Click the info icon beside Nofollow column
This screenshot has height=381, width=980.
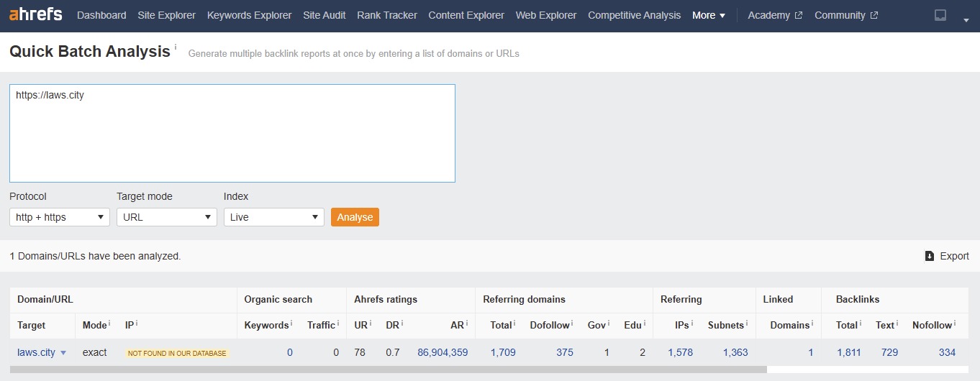pos(955,324)
